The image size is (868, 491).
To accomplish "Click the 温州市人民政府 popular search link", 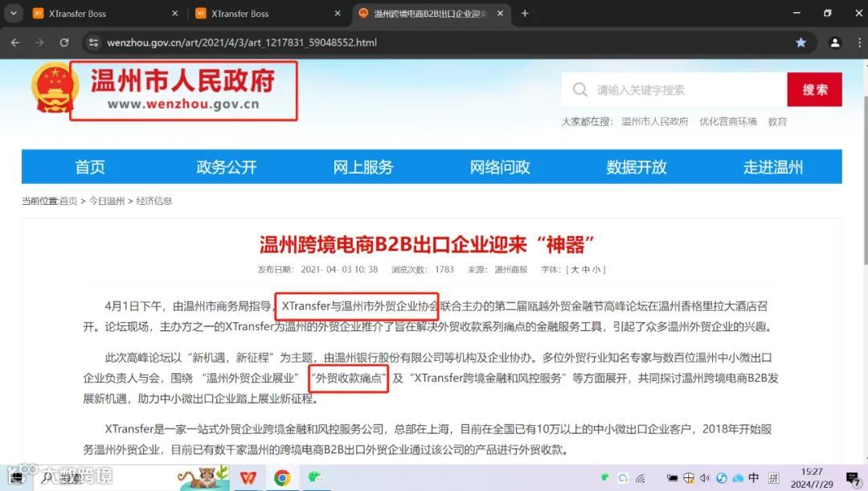I will 654,122.
